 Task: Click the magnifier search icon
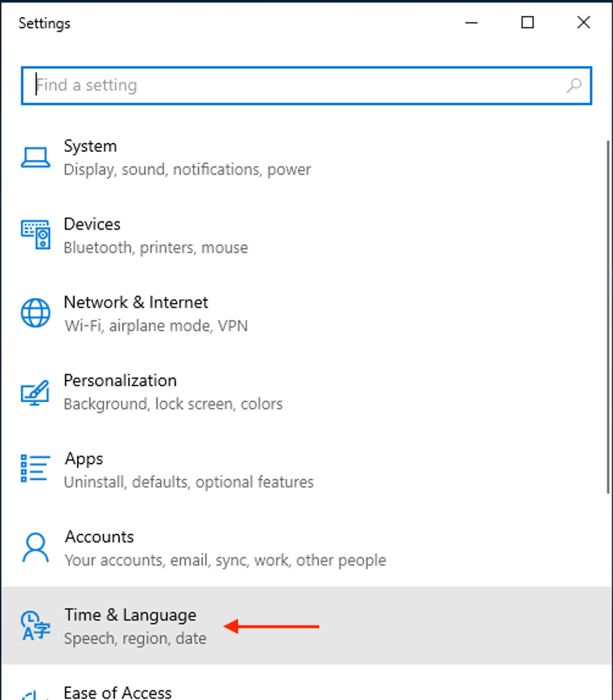point(574,86)
